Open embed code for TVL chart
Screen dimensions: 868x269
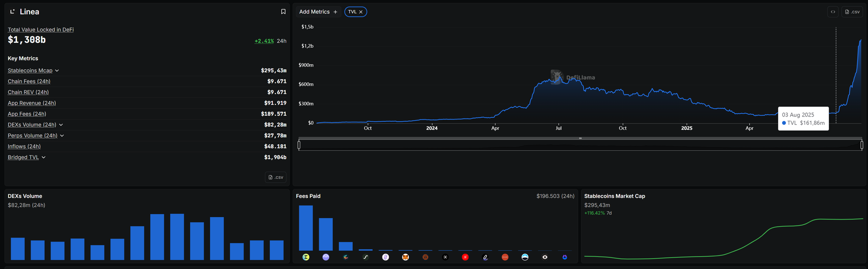click(833, 12)
